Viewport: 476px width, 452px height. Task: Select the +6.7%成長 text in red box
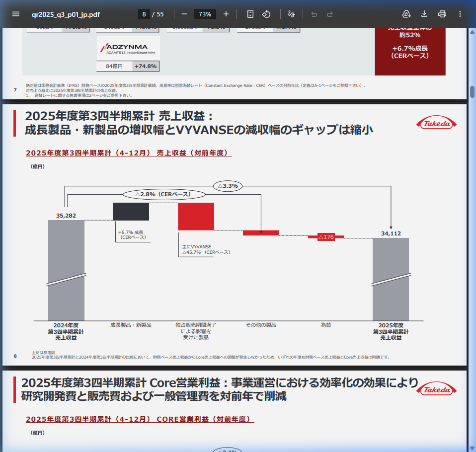410,49
